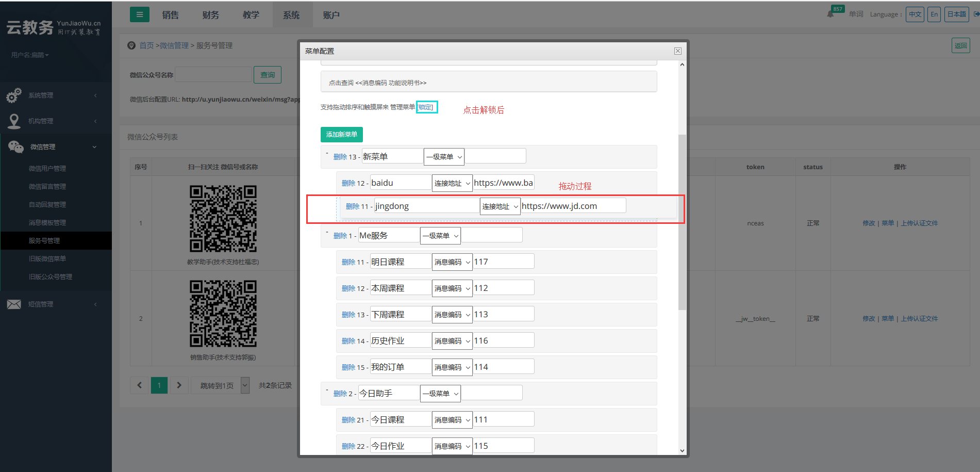This screenshot has height=472, width=980.
Task: Open the 销售 top menu
Action: pos(170,15)
